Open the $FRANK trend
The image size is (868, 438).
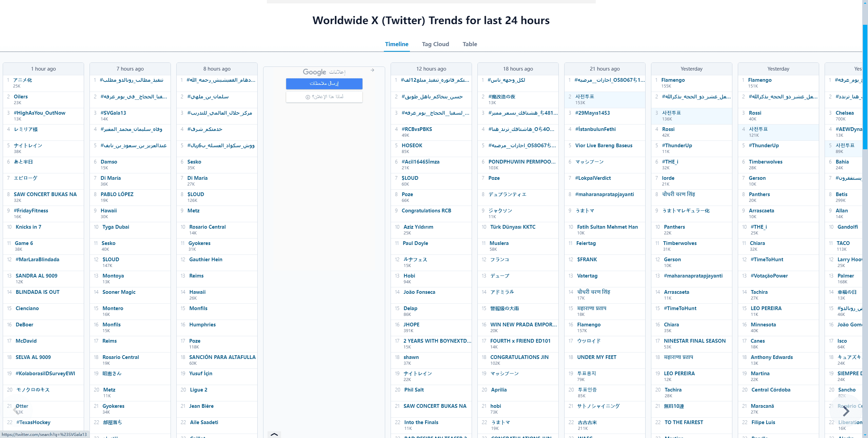(x=587, y=260)
